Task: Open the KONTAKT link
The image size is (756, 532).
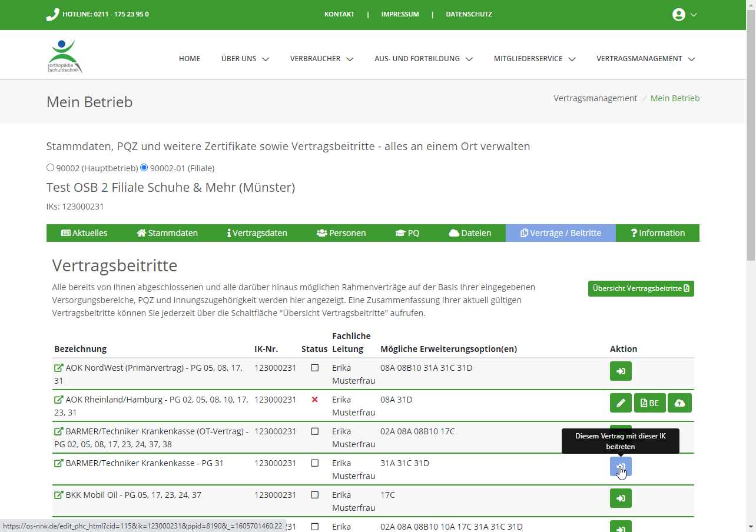Action: point(339,15)
